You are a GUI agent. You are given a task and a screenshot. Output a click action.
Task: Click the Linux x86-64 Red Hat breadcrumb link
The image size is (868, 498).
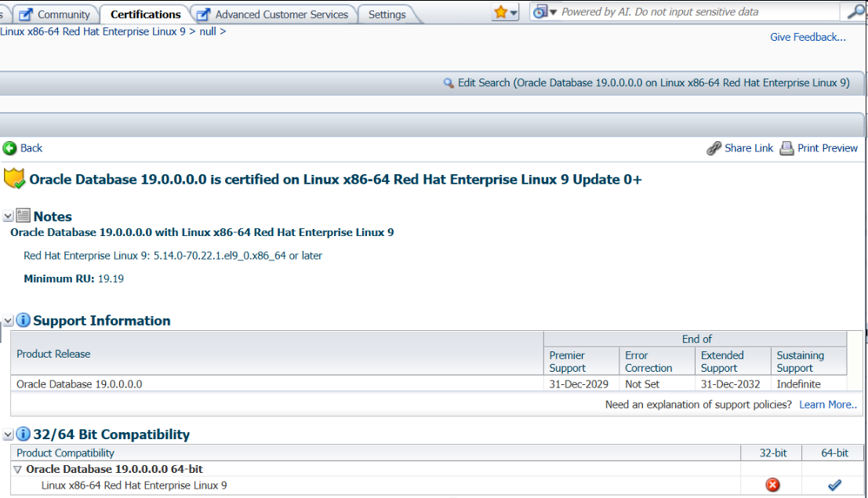[x=93, y=31]
